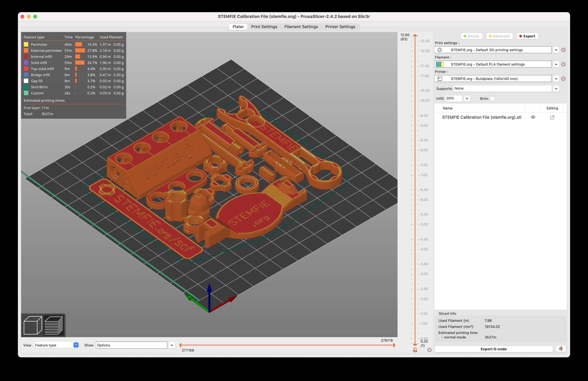Switch to 3D editor view cube icon

click(x=33, y=325)
